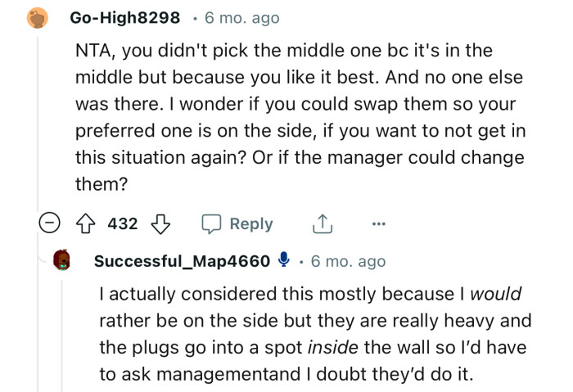Image resolution: width=573 pixels, height=392 pixels.
Task: Open Successful_Map4660's user profile
Action: coord(182,261)
